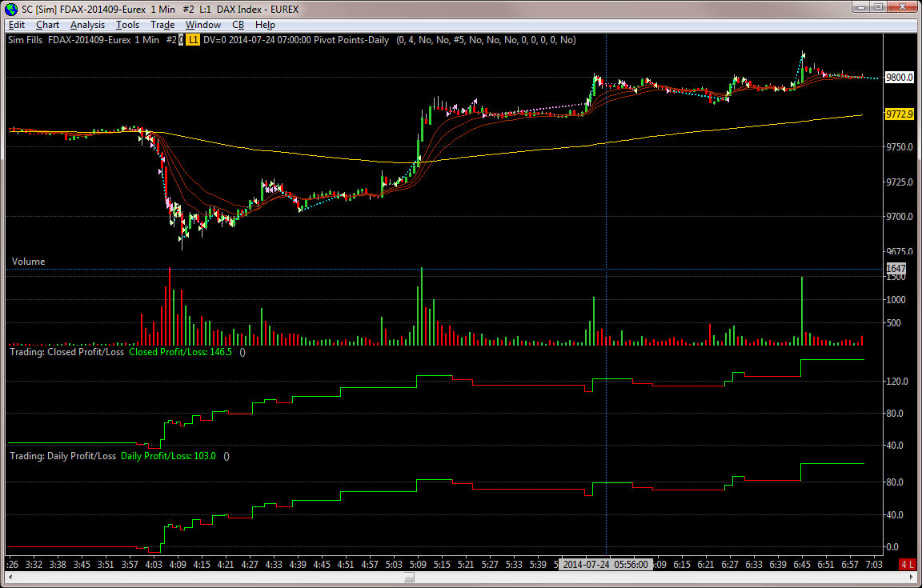Open the Help menu
Image resolution: width=922 pixels, height=588 pixels.
tap(265, 25)
